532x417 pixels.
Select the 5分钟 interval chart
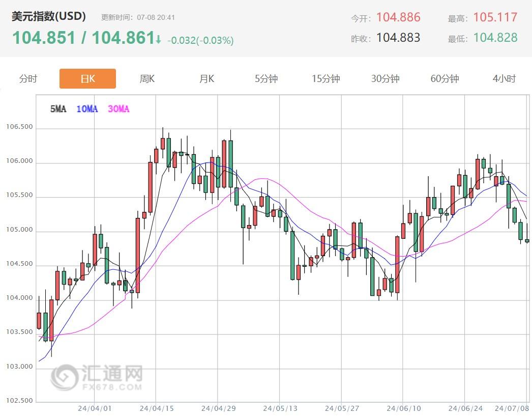point(265,78)
